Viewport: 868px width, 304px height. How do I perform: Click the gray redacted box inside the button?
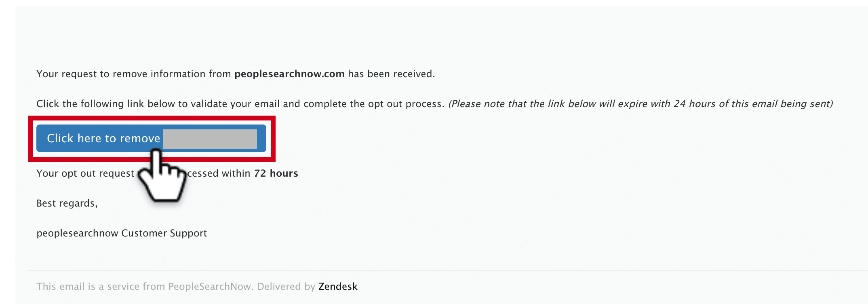coord(210,139)
